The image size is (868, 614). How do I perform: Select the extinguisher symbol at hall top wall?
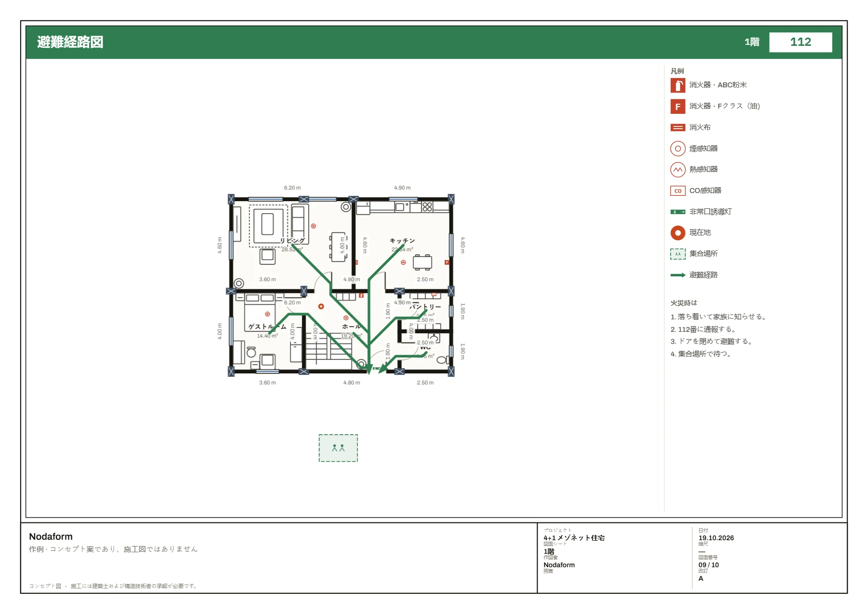pos(361,295)
